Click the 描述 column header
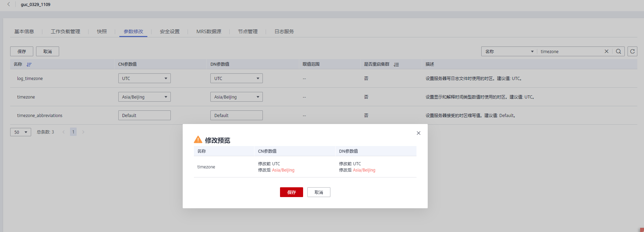The width and height of the screenshot is (644, 232). pyautogui.click(x=430, y=64)
